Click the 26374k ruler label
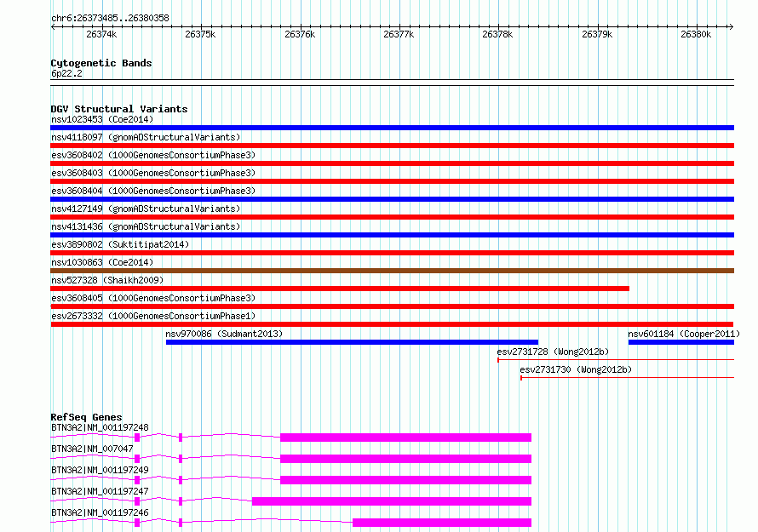The width and height of the screenshot is (758, 532). click(101, 34)
